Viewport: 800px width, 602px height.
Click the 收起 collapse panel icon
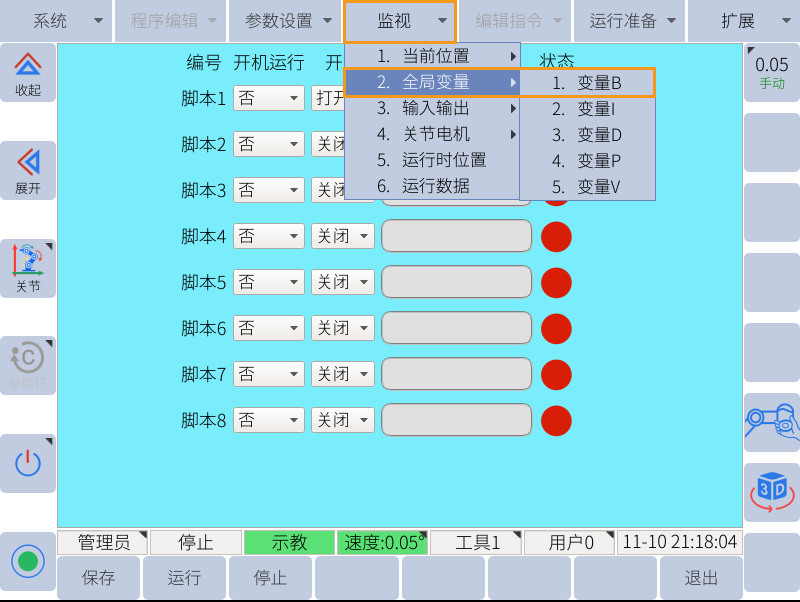[x=28, y=75]
